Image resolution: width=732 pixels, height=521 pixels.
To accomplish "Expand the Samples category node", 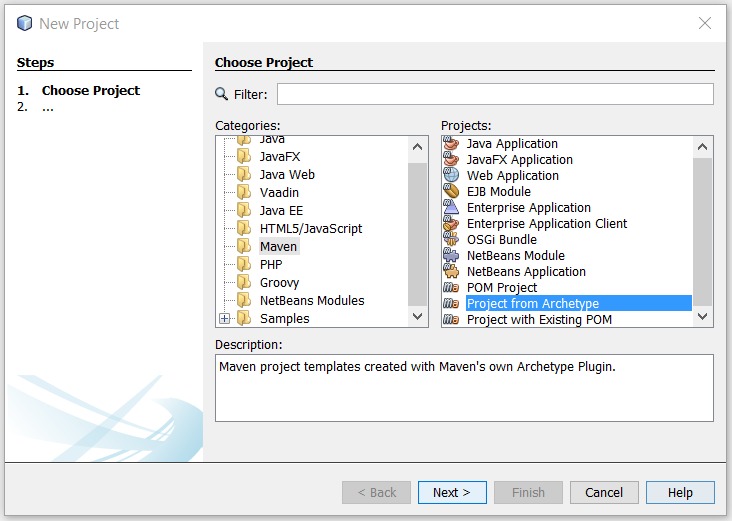I will point(225,318).
